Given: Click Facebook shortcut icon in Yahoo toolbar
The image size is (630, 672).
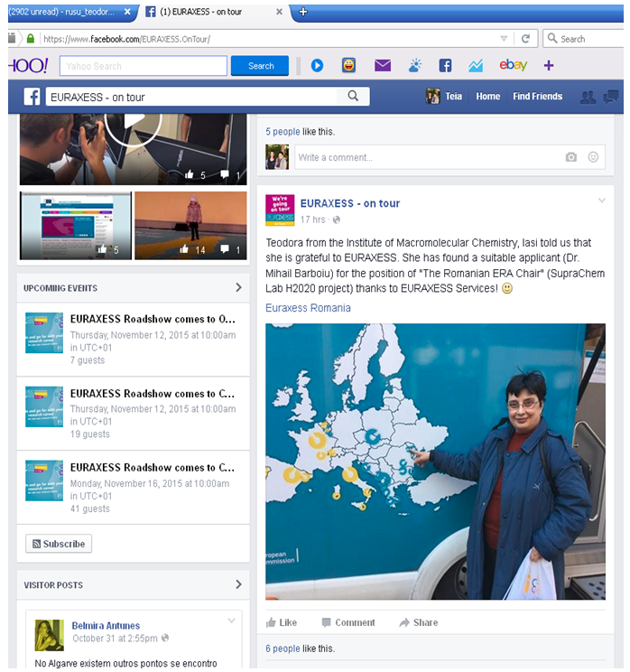Looking at the screenshot, I should click(x=445, y=66).
